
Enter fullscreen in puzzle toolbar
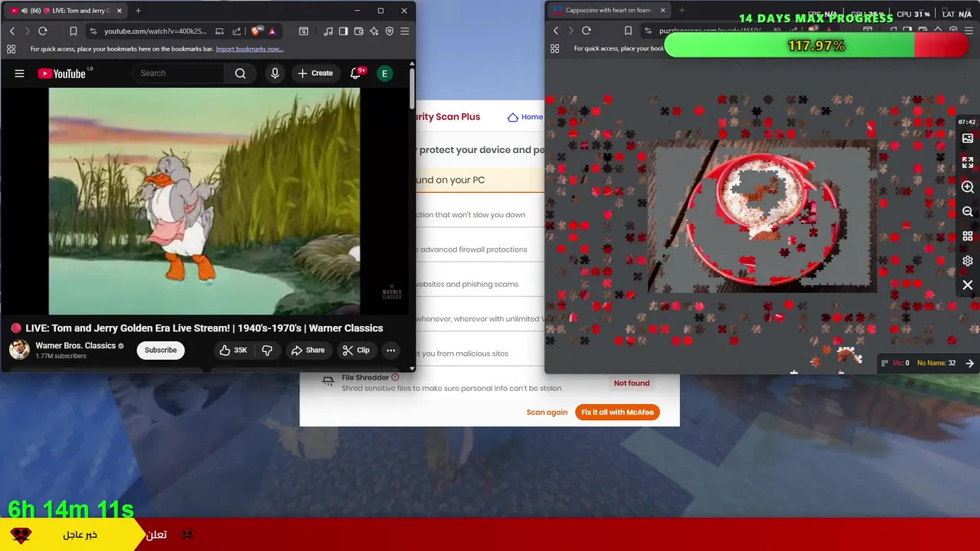968,163
